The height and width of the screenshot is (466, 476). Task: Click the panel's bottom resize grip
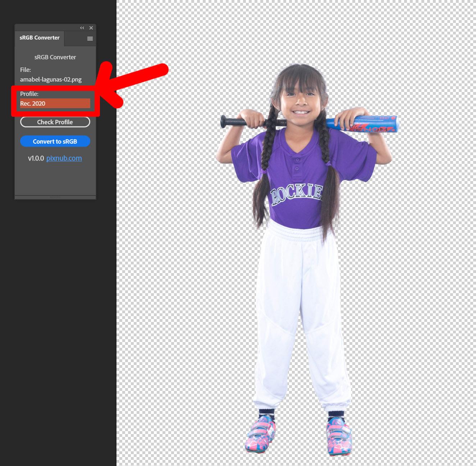click(x=55, y=197)
